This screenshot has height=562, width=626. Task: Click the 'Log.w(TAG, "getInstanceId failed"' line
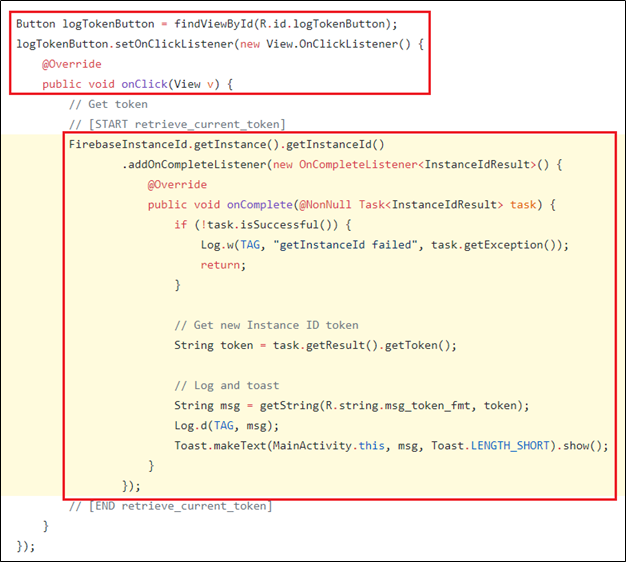(x=384, y=245)
